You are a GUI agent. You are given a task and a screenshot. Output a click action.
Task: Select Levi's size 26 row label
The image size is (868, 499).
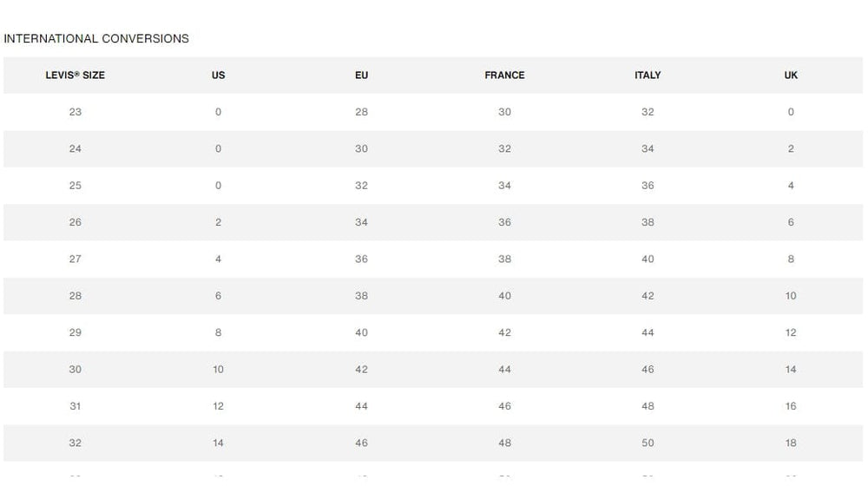click(x=76, y=222)
